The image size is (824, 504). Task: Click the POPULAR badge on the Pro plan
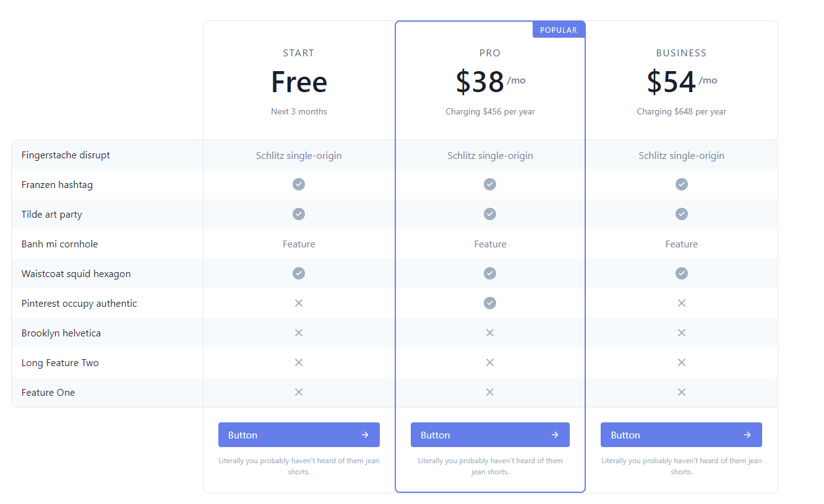[558, 30]
